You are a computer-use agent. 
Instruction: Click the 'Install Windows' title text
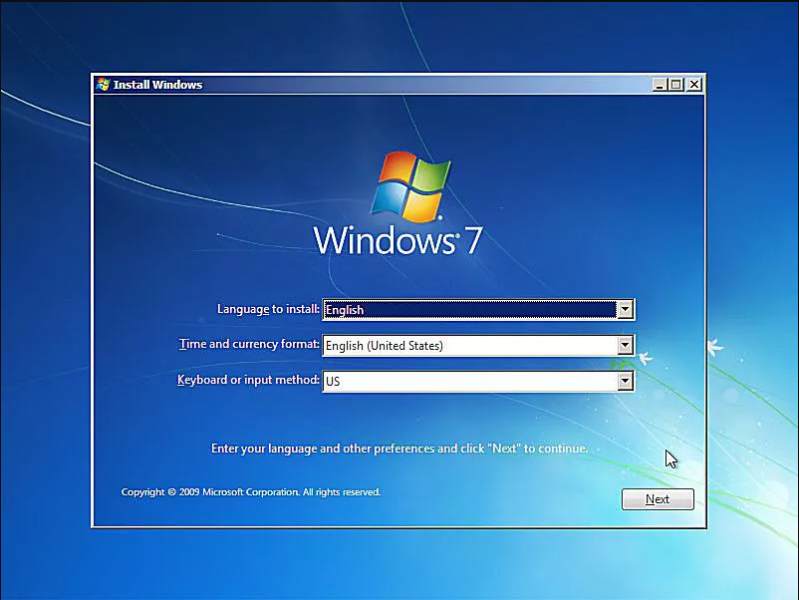click(157, 85)
